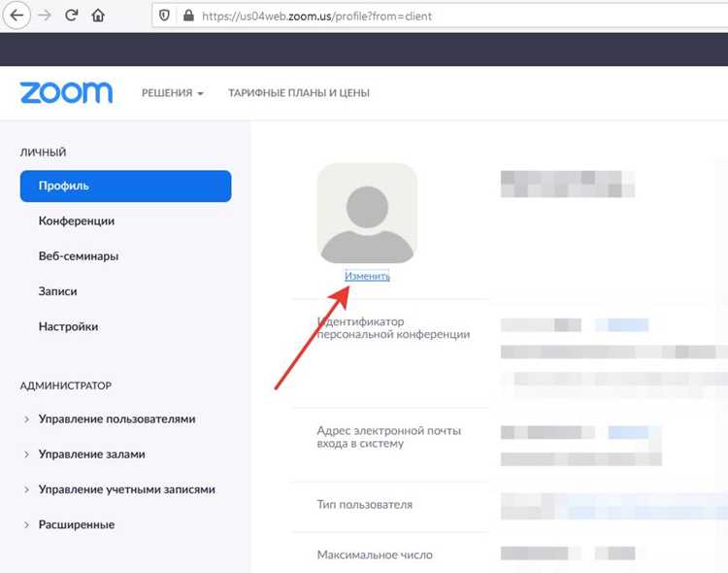Click the profile avatar placeholder image
This screenshot has width=728, height=573.
coord(367,213)
